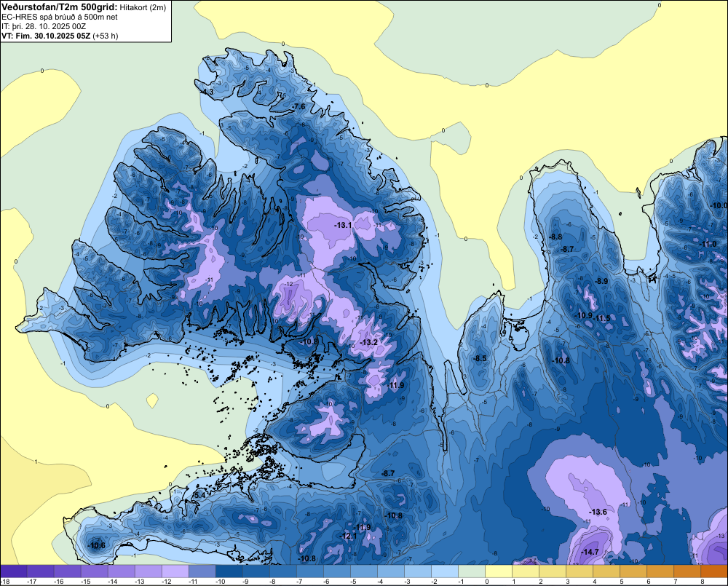
Task: Click the title 'Veðurstofan/T2m 500grid'
Action: coord(60,7)
